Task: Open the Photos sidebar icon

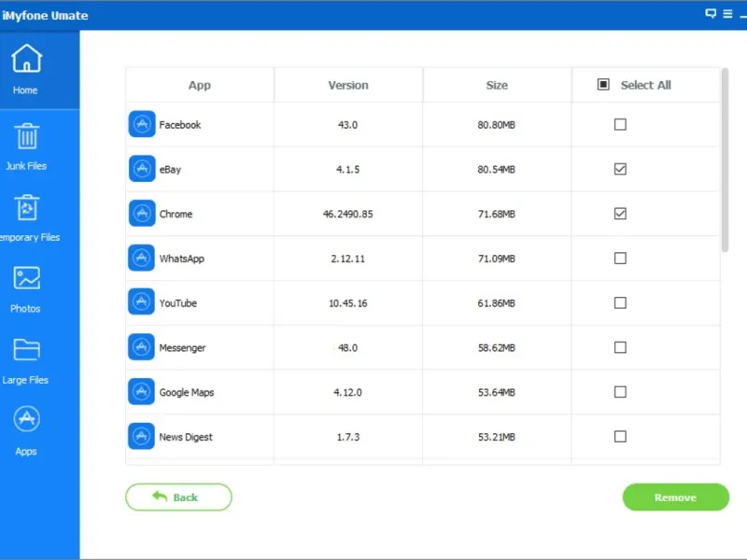Action: (x=27, y=278)
